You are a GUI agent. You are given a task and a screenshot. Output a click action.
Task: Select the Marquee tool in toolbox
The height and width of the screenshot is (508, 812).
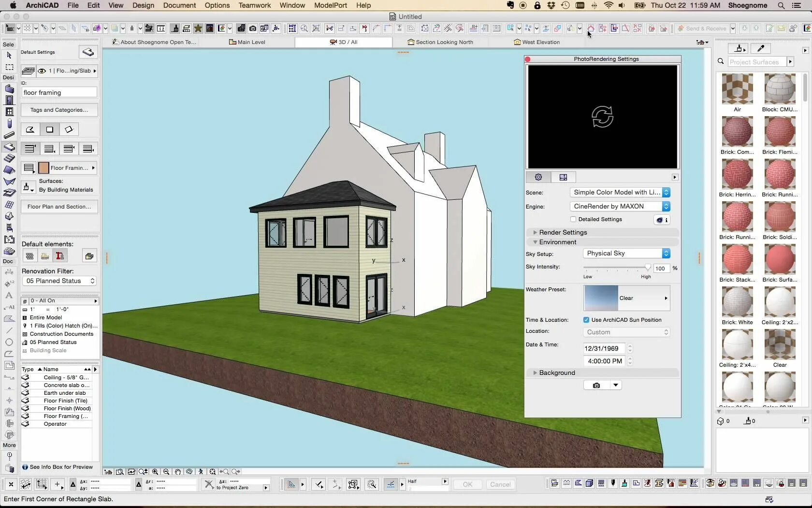click(x=9, y=67)
